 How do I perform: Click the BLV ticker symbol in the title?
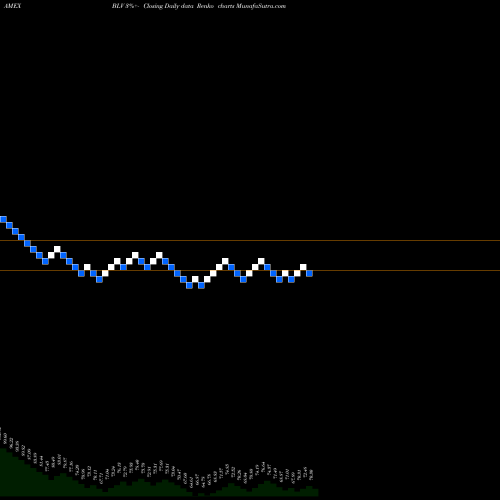tap(118, 6)
